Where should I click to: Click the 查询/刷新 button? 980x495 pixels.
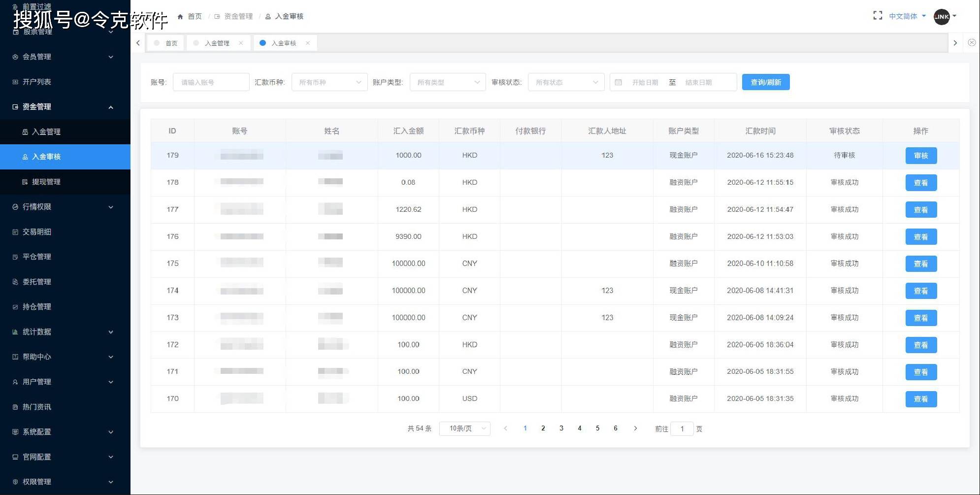766,82
